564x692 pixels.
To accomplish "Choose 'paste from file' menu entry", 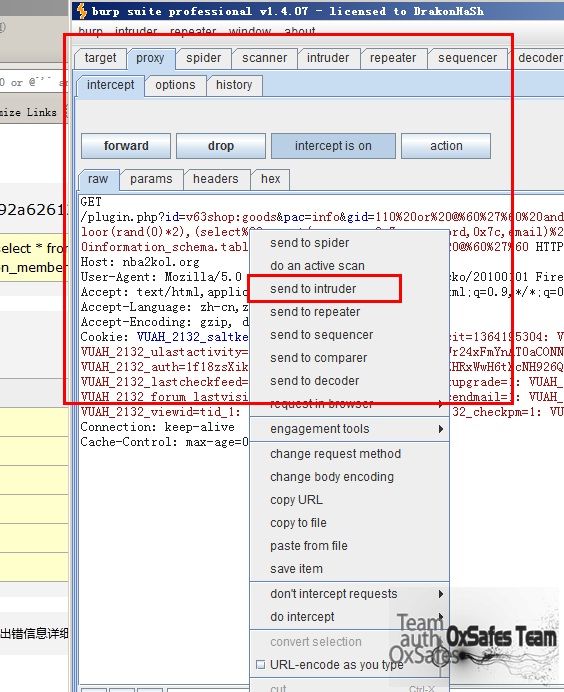I will tap(349, 545).
